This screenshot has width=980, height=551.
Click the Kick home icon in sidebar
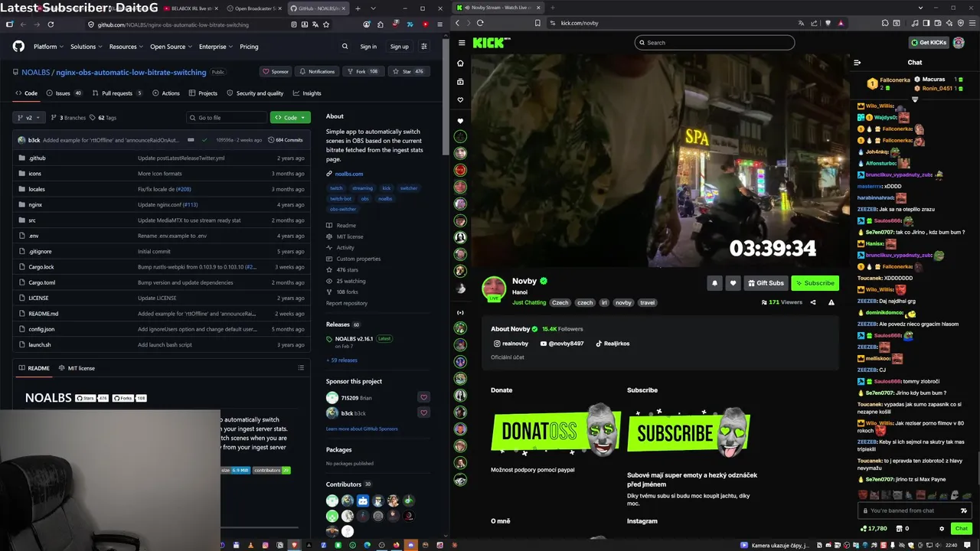(460, 64)
